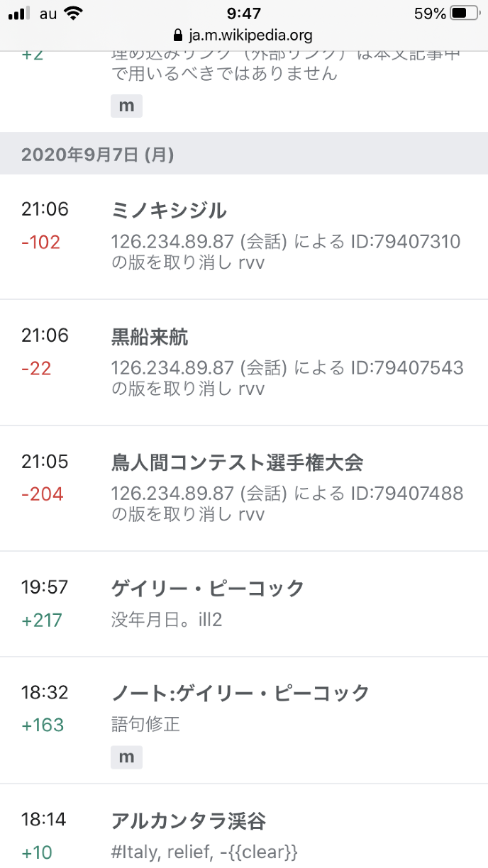The image size is (488, 868).
Task: Tap the -204 byte change value
Action: [43, 494]
